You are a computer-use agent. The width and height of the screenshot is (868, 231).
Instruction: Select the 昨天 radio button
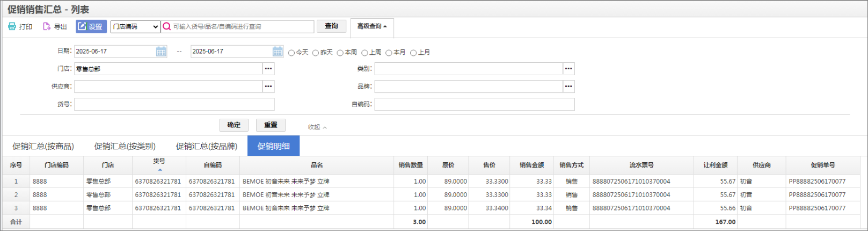coord(316,53)
